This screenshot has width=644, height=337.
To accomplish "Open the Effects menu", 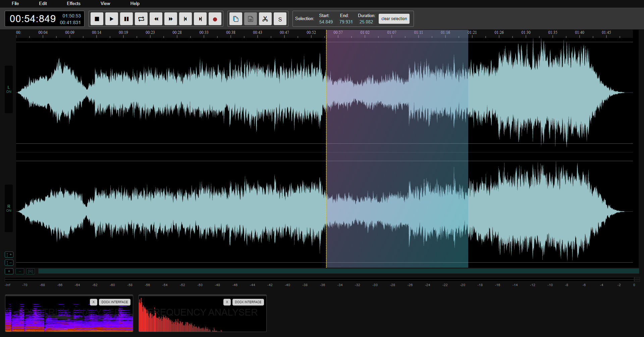I will [73, 3].
